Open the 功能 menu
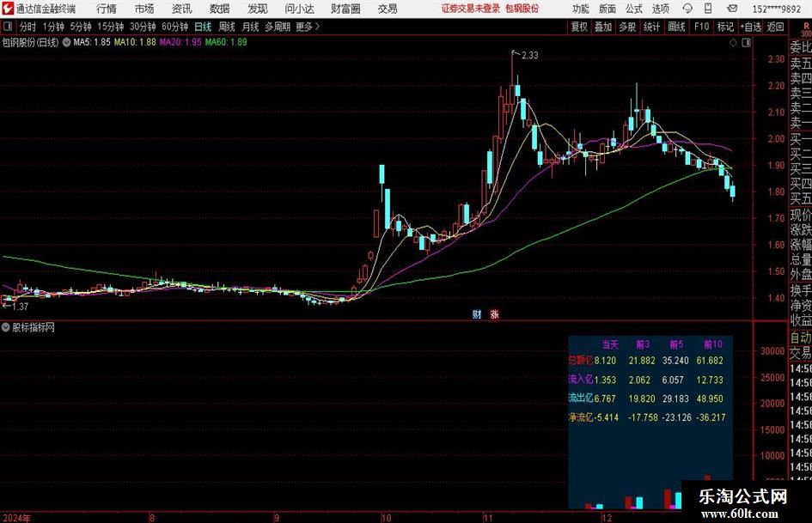The width and height of the screenshot is (812, 523). click(x=581, y=9)
